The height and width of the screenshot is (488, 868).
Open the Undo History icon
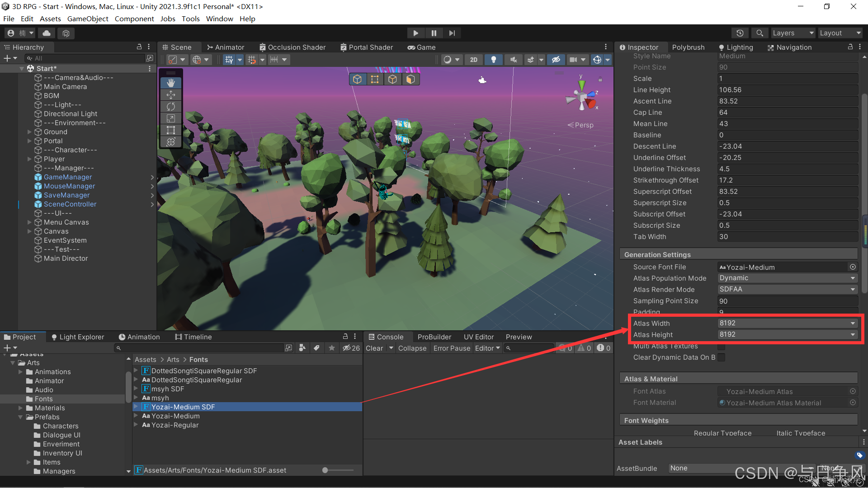740,33
